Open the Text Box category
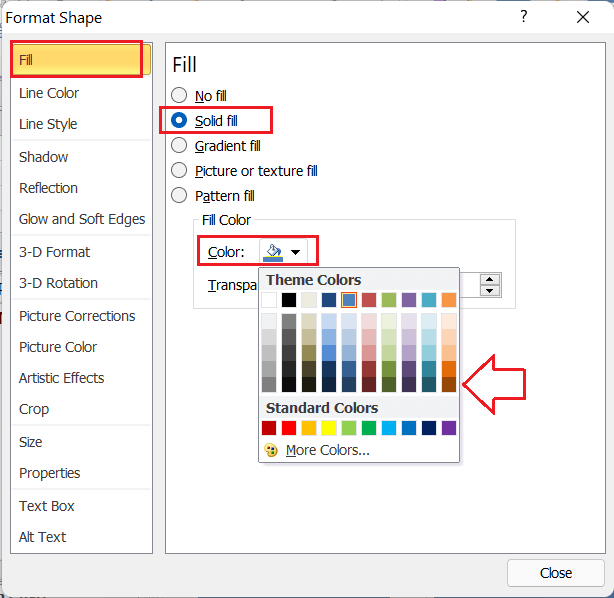The width and height of the screenshot is (614, 598). tap(81, 506)
